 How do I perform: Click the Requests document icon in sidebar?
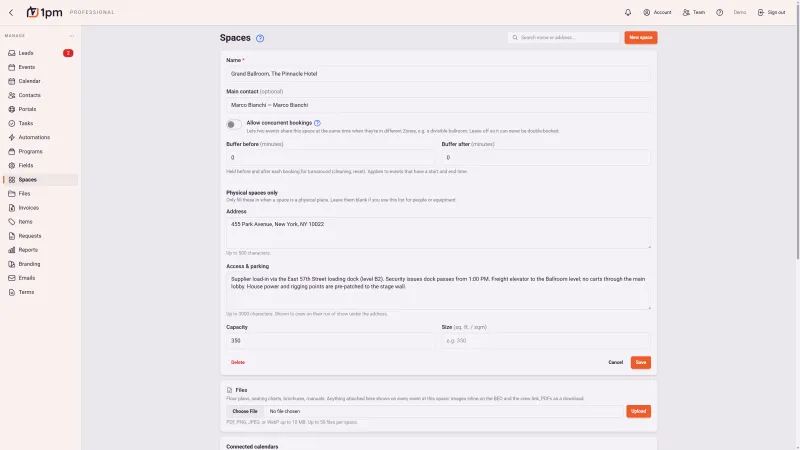pos(12,236)
